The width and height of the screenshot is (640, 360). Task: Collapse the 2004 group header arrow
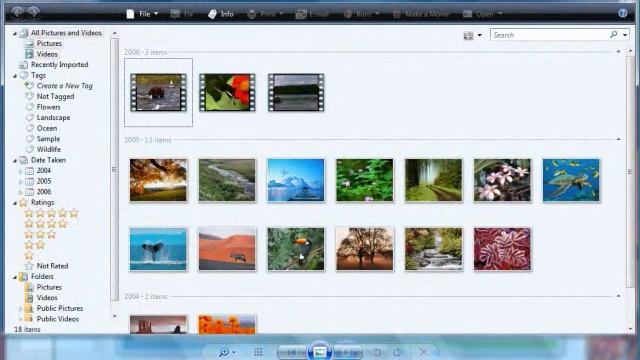tap(618, 296)
